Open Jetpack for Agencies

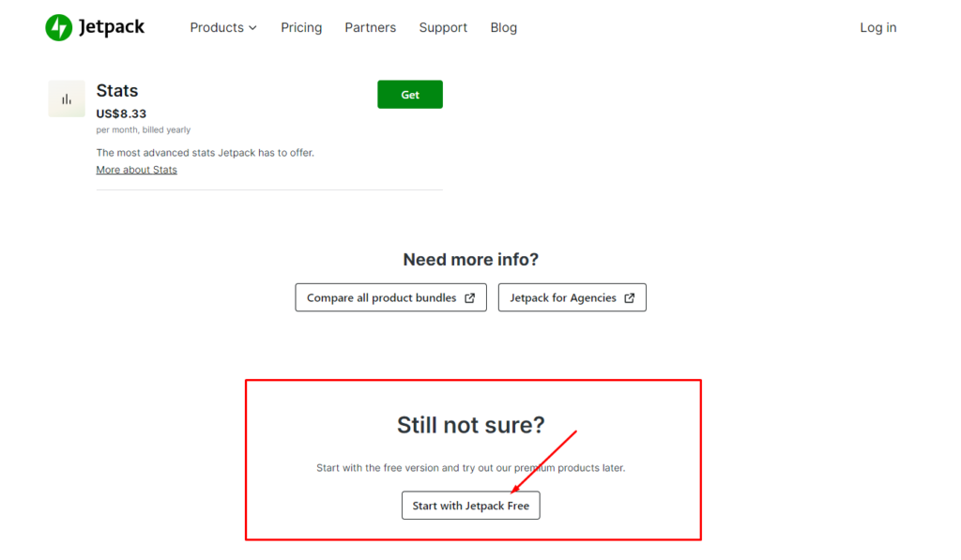point(572,297)
